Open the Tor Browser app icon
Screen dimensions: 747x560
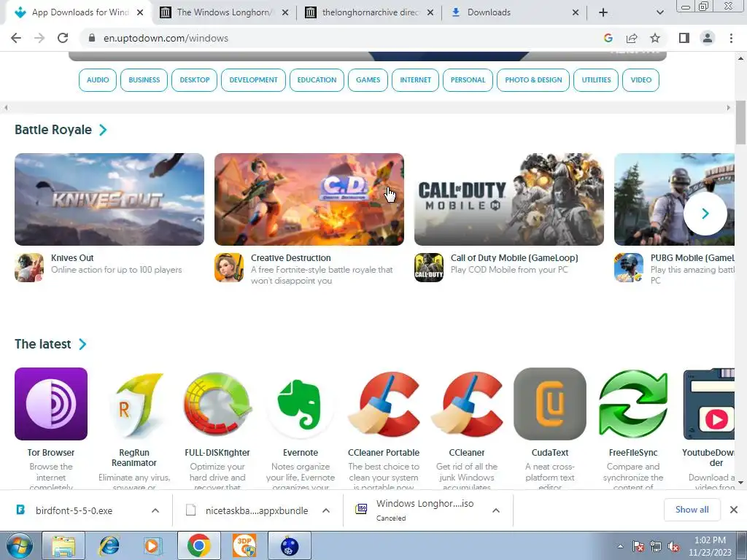(51, 404)
